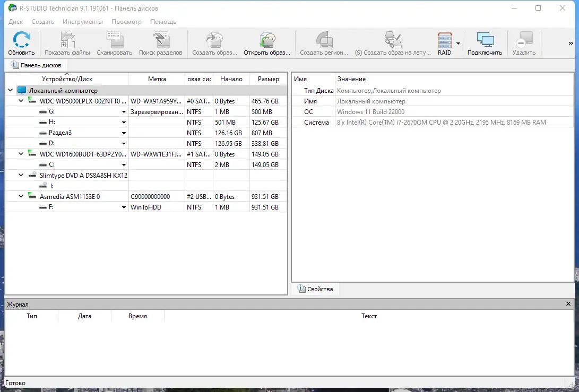
Task: Sort by Метка column header
Action: [x=157, y=79]
